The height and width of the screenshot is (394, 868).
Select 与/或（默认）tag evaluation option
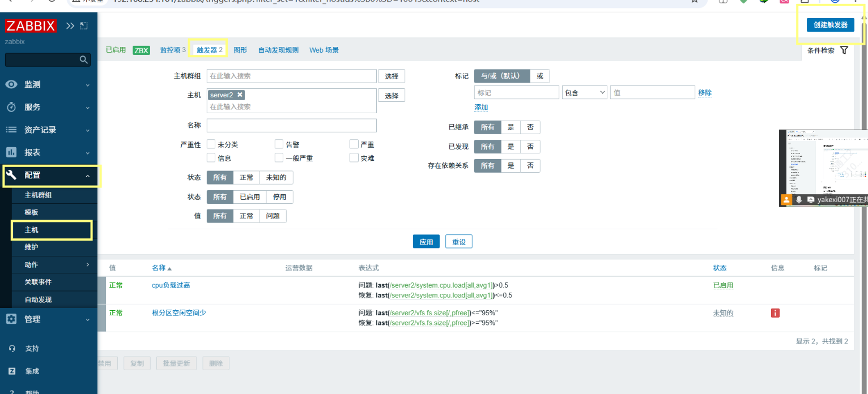click(x=502, y=76)
